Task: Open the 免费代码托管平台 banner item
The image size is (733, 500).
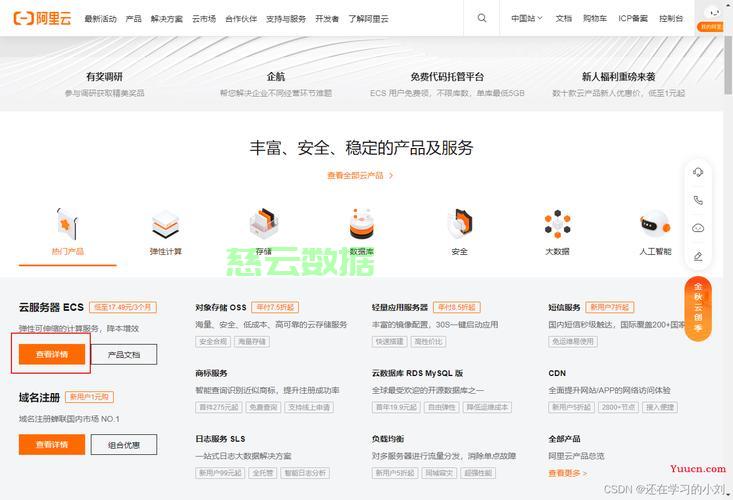Action: (x=447, y=83)
